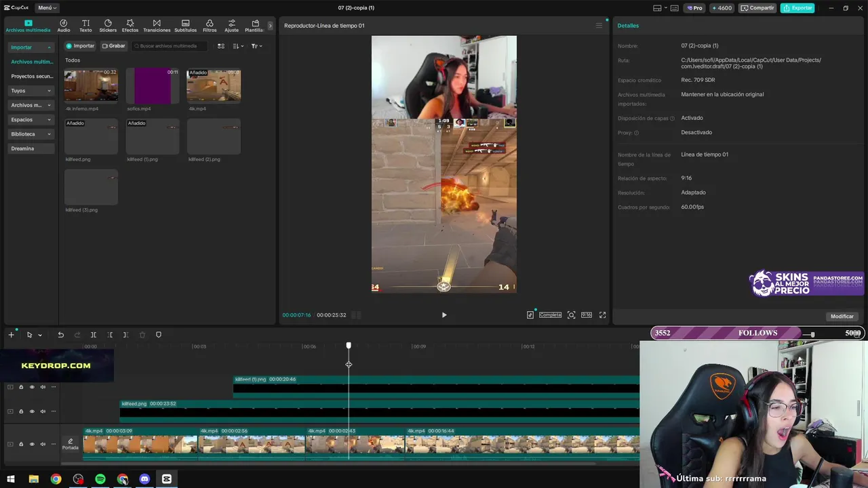Select the purple sofics.mp4 thumbnail
This screenshot has width=868, height=488.
click(x=153, y=85)
